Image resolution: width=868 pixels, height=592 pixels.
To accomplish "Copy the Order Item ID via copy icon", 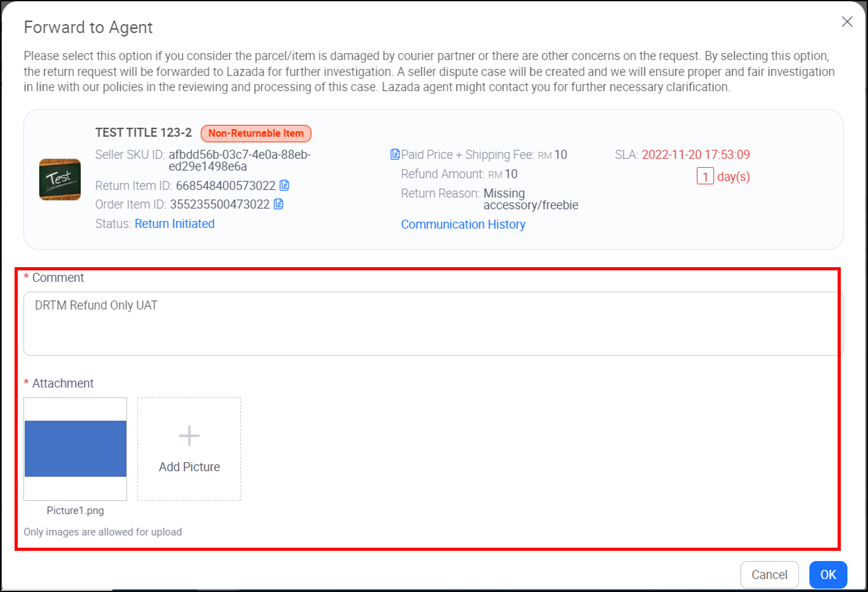I will point(279,204).
